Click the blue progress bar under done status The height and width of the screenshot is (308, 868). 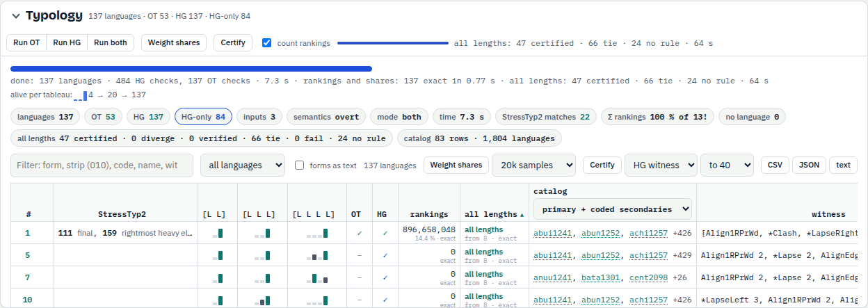tap(191, 69)
